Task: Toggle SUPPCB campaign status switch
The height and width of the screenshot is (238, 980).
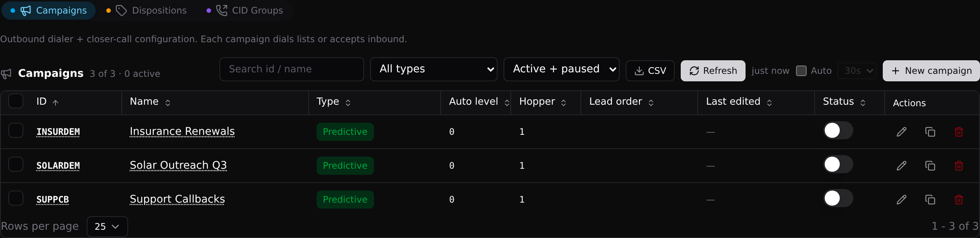Action: coord(838,198)
